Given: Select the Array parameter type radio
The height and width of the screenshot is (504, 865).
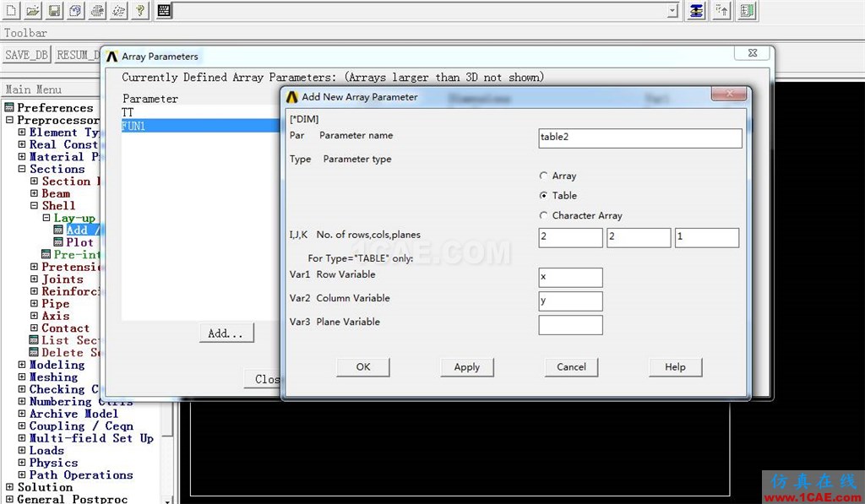Looking at the screenshot, I should point(543,176).
